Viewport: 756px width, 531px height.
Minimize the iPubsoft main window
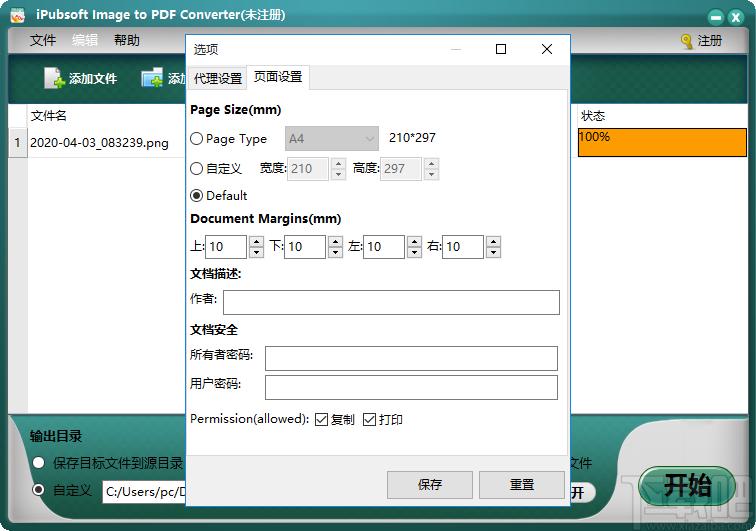(716, 17)
